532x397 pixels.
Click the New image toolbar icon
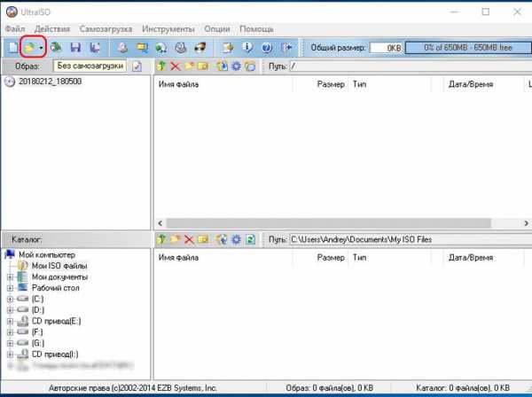coord(12,47)
